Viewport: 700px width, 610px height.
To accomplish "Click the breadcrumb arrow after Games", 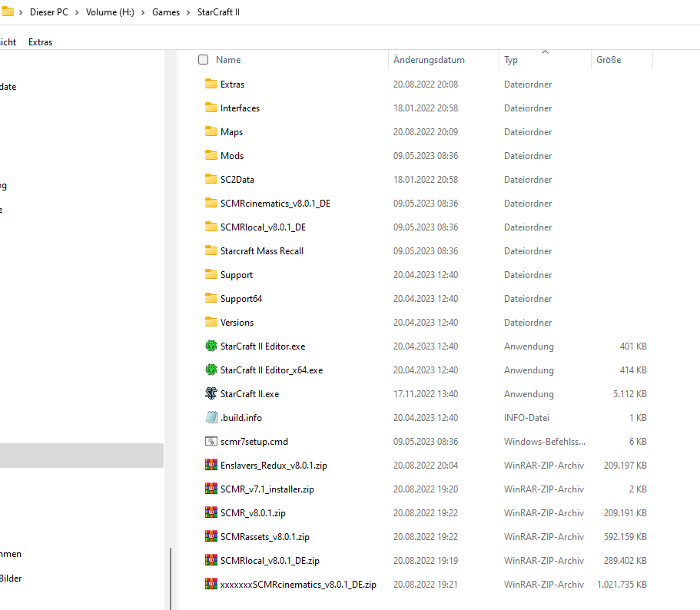I will [189, 12].
